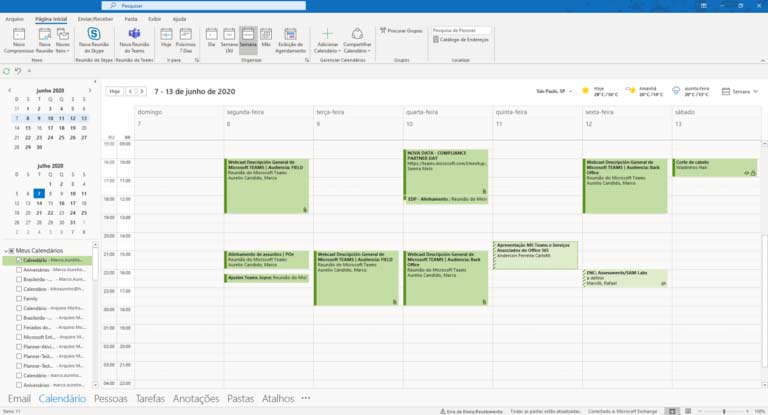Viewport: 768px width, 415px height.
Task: Open NOVA DATA - COMPLIANCE PARTNER DAY event
Action: (x=446, y=172)
